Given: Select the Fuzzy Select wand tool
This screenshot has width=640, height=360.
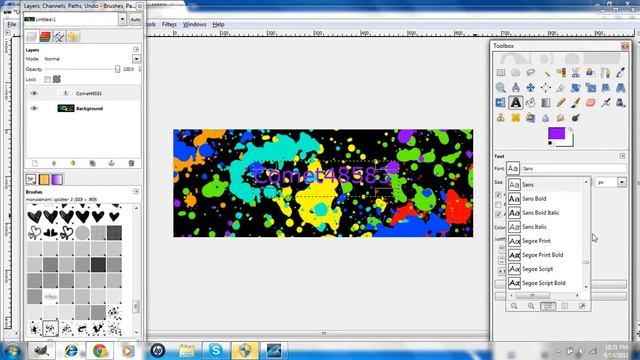Looking at the screenshot, I should pyautogui.click(x=546, y=73).
